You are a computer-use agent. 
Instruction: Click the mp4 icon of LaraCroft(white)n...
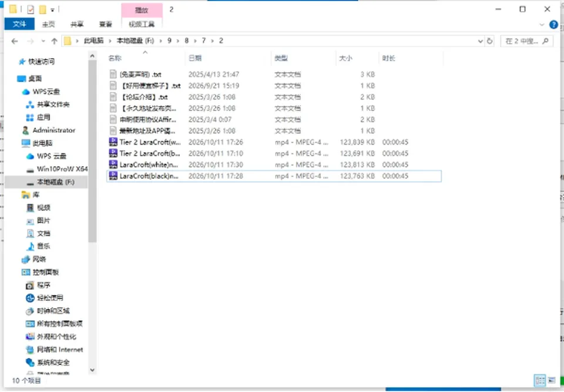[113, 165]
